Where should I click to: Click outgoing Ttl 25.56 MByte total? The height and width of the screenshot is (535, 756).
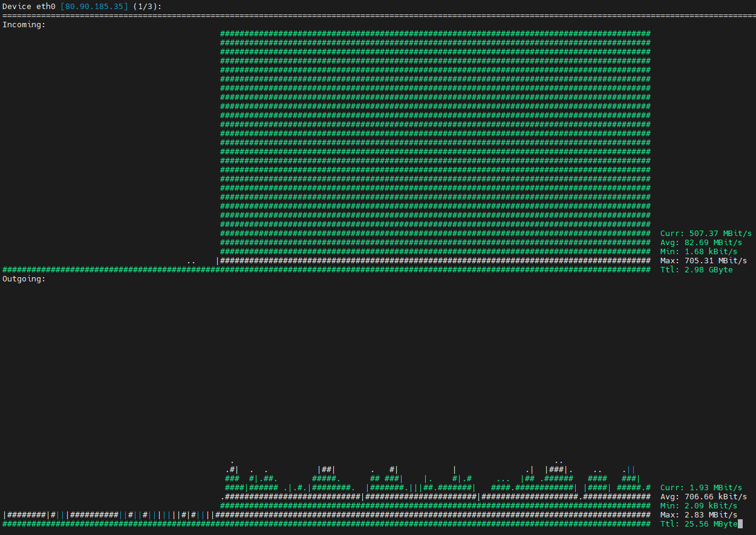pos(699,524)
